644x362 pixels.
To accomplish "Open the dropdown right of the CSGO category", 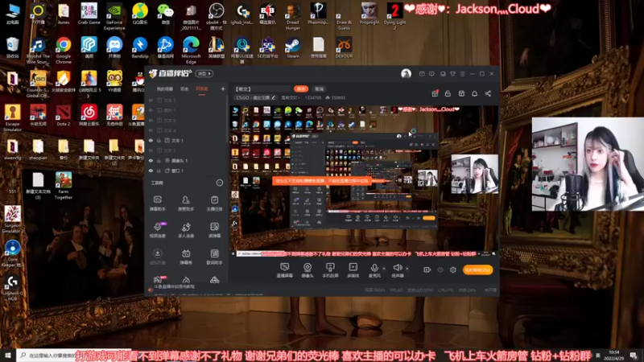I will pyautogui.click(x=290, y=97).
